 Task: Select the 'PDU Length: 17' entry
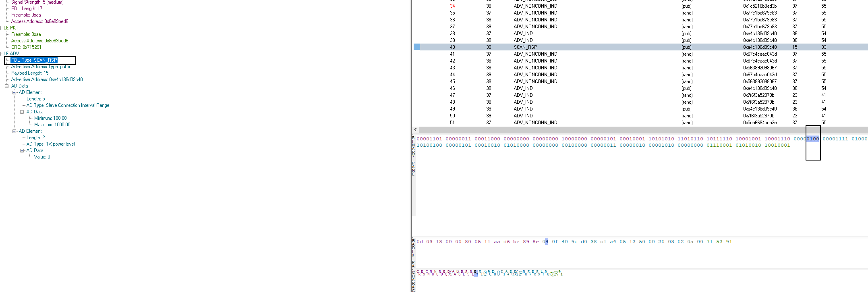27,8
